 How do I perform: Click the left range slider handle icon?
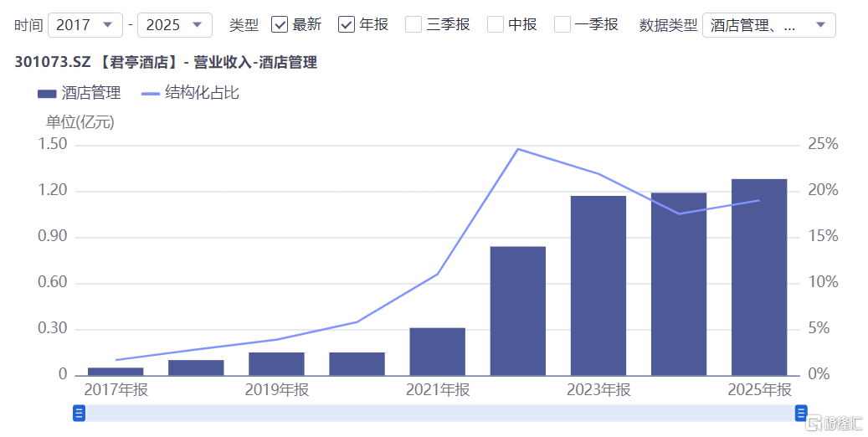80,414
